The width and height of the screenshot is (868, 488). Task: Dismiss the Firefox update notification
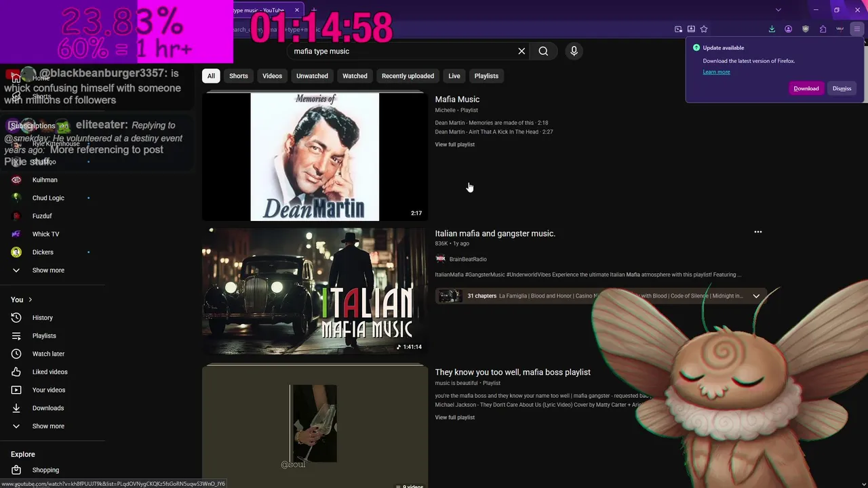(x=842, y=88)
